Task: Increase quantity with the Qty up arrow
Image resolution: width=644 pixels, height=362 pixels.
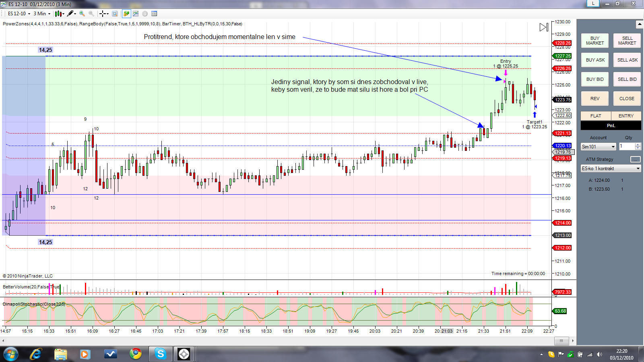Action: click(638, 145)
